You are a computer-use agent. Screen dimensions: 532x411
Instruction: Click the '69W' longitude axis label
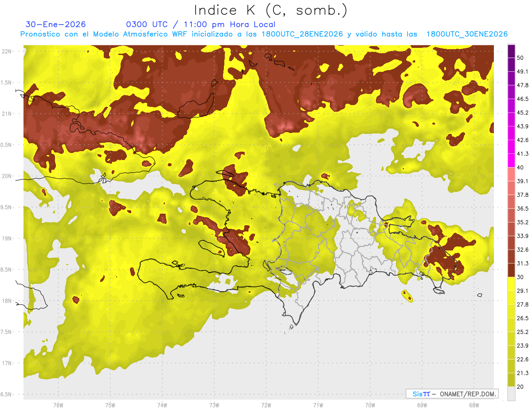422,405
